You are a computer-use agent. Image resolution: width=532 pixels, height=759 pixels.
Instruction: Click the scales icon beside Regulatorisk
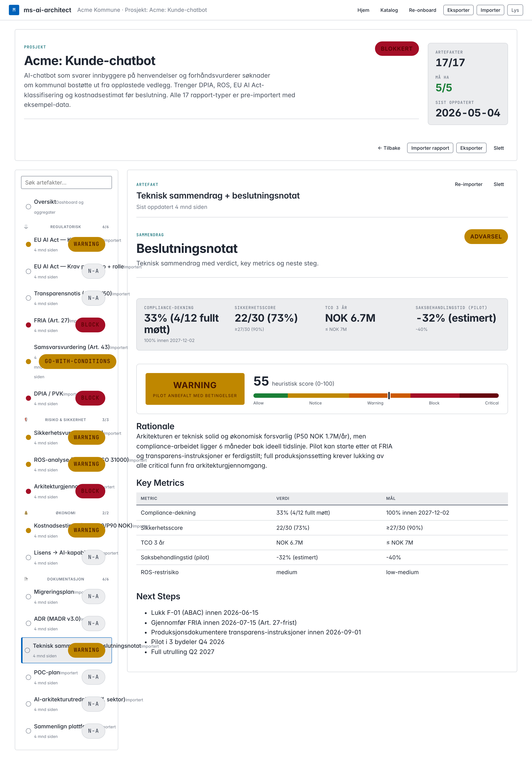coord(26,227)
